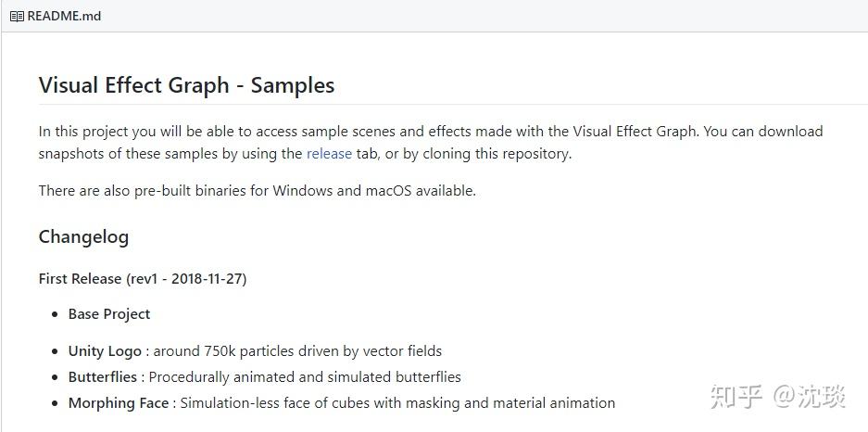This screenshot has width=868, height=432.
Task: Click the README list icon in header
Action: point(17,16)
